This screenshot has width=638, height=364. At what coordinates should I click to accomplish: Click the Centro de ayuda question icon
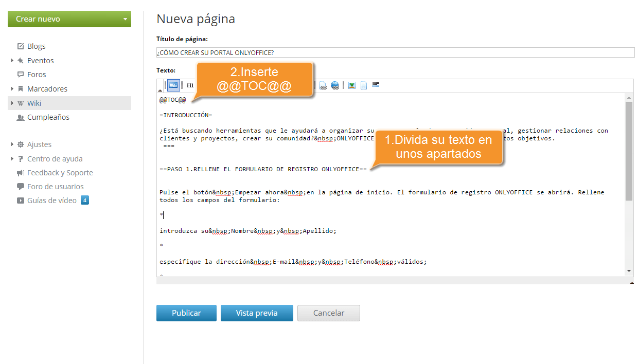coord(21,159)
